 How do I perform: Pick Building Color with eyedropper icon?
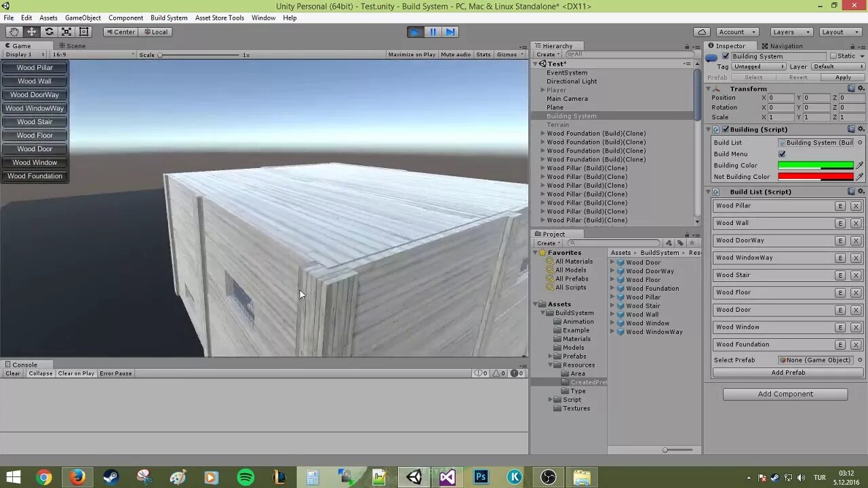tap(860, 165)
